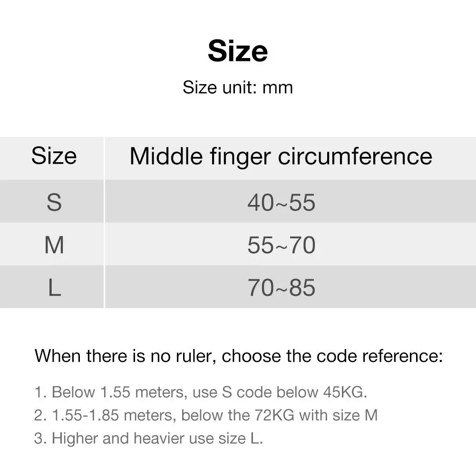The image size is (476, 476).
Task: Click the 'When there is no ruler' heading
Action: click(238, 356)
